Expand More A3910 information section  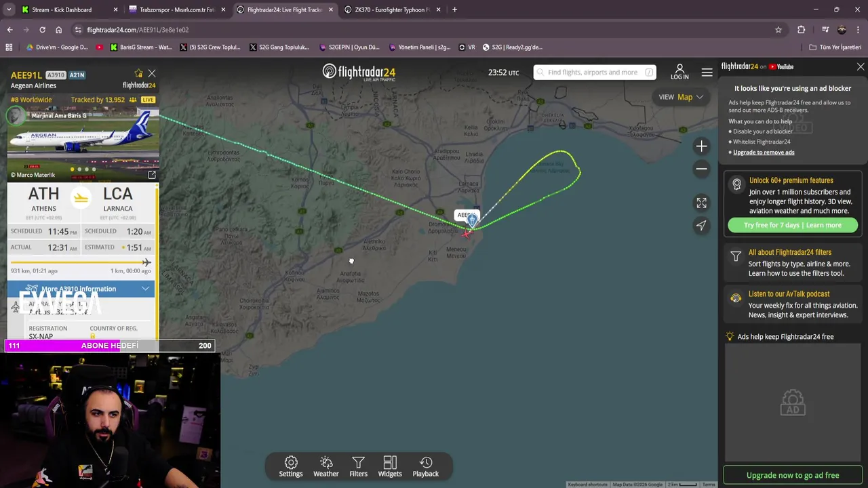click(81, 289)
